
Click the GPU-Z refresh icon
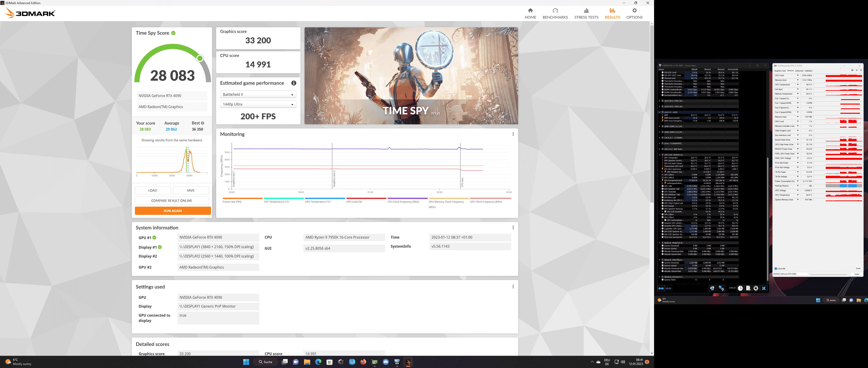pyautogui.click(x=857, y=70)
